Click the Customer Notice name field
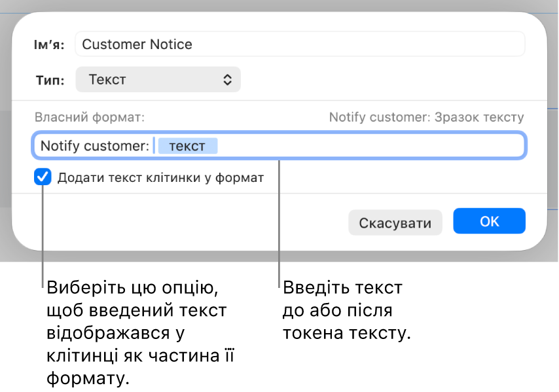Image resolution: width=559 pixels, height=392 pixels. pyautogui.click(x=300, y=45)
